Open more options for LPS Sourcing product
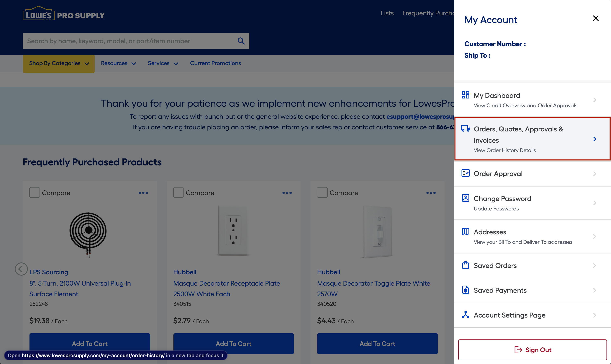The height and width of the screenshot is (364, 611). pyautogui.click(x=143, y=193)
